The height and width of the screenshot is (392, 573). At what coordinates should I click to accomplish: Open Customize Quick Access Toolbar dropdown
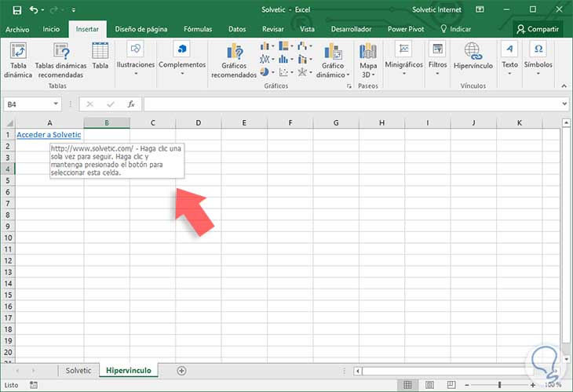coord(74,10)
